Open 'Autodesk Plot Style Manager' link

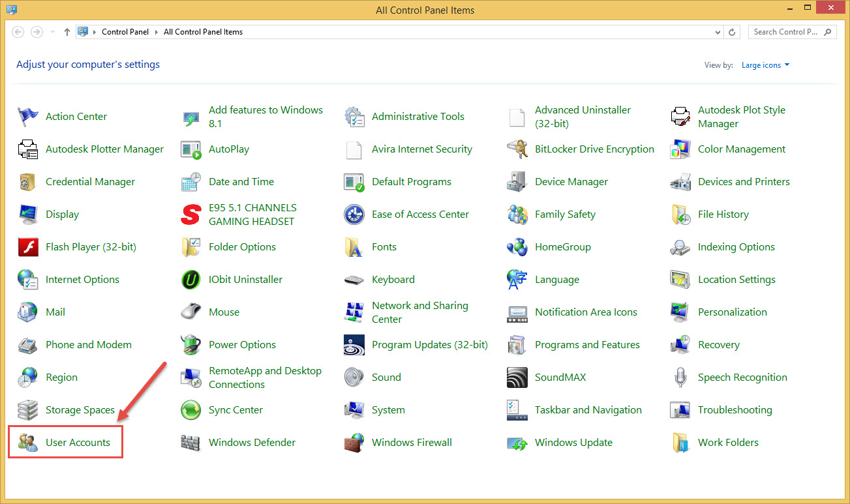tap(742, 117)
